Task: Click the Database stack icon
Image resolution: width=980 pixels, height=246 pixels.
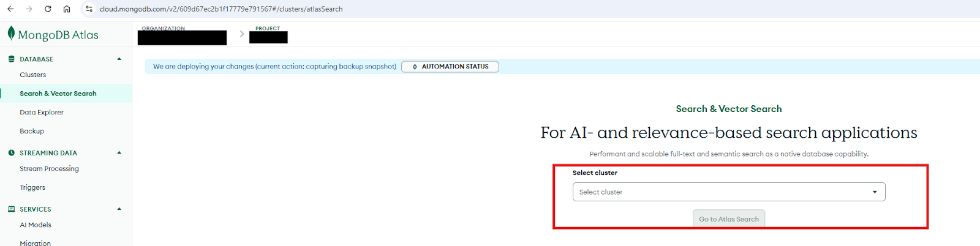Action: [11, 59]
